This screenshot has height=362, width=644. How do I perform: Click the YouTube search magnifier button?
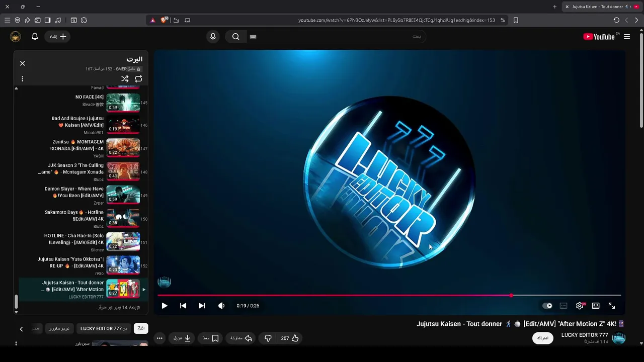pyautogui.click(x=235, y=36)
